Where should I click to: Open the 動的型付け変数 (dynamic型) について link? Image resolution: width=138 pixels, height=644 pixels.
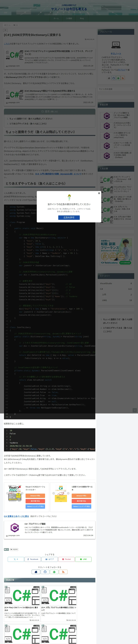click(x=58, y=174)
